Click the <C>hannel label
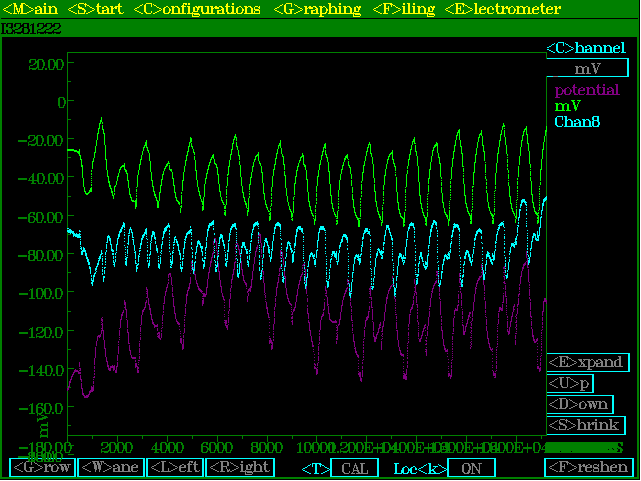 586,48
